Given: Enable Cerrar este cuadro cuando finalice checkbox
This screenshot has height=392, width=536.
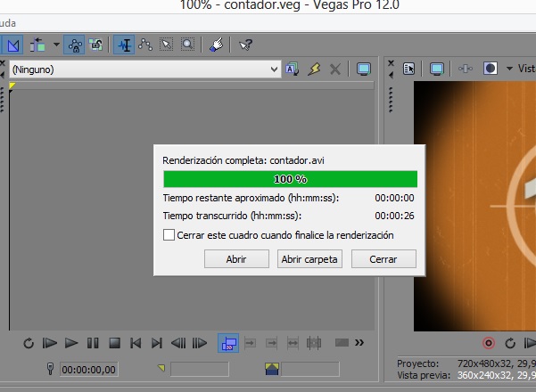Looking at the screenshot, I should point(169,235).
